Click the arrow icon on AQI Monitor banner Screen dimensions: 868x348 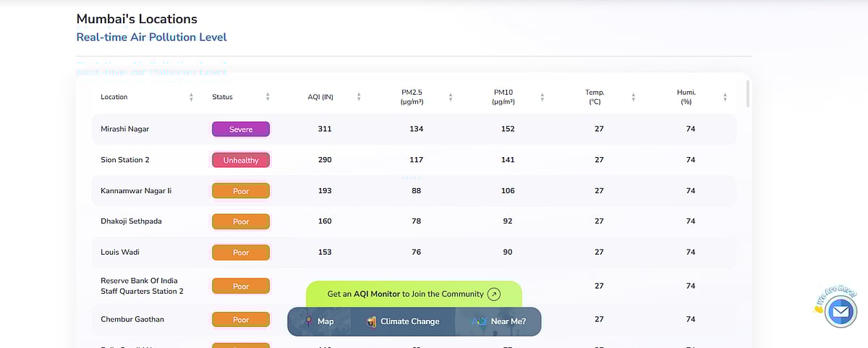(x=494, y=294)
